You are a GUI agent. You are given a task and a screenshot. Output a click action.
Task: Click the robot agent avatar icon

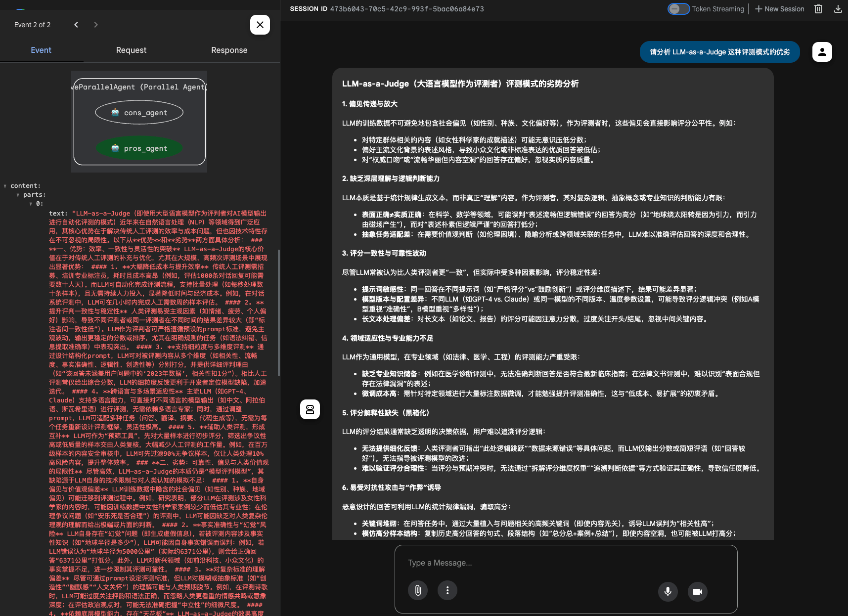click(x=310, y=409)
